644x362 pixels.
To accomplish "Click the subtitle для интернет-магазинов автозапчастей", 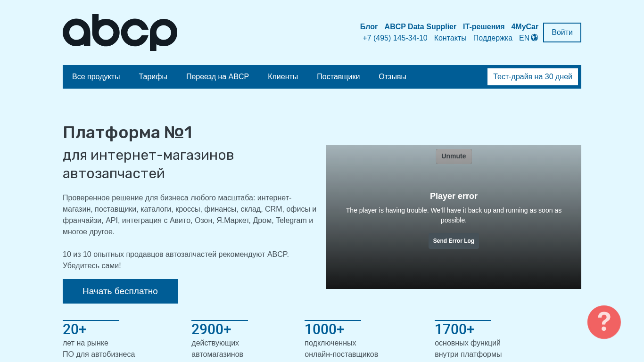I will (x=149, y=164).
